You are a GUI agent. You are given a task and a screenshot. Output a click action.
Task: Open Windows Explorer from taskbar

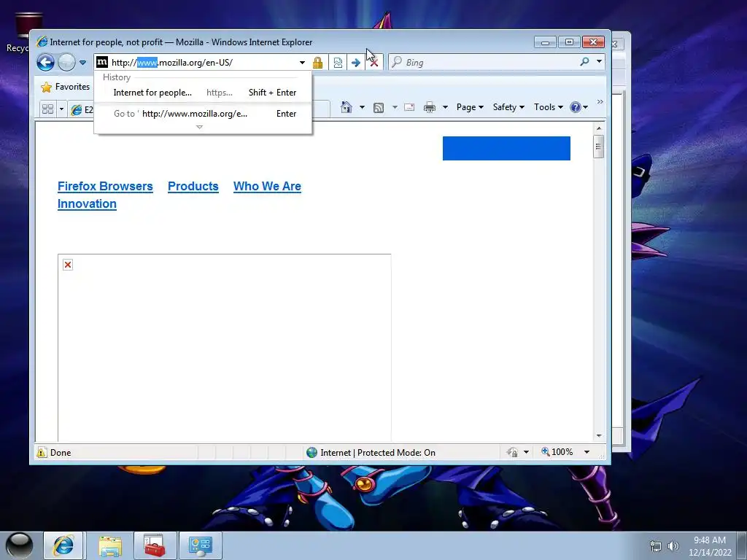[110, 545]
